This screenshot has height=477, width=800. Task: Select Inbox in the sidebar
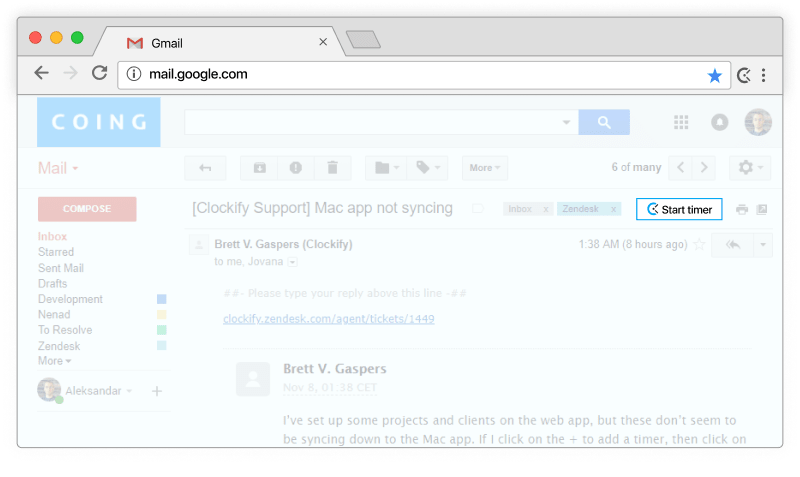coord(52,237)
